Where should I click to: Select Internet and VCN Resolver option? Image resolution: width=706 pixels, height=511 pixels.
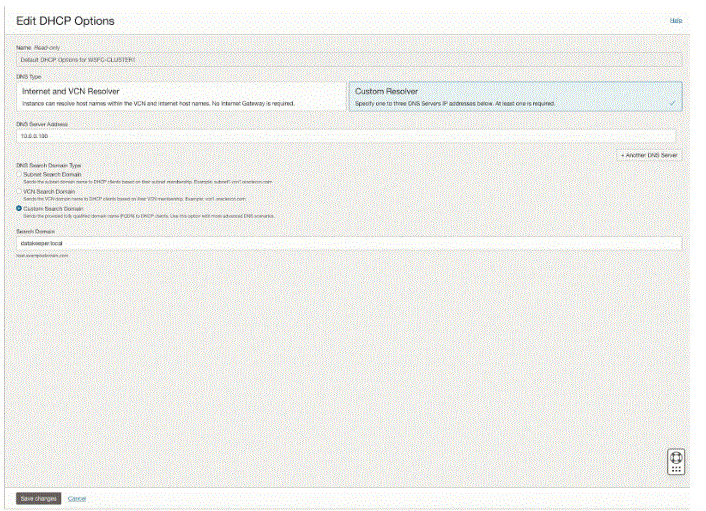pos(181,96)
